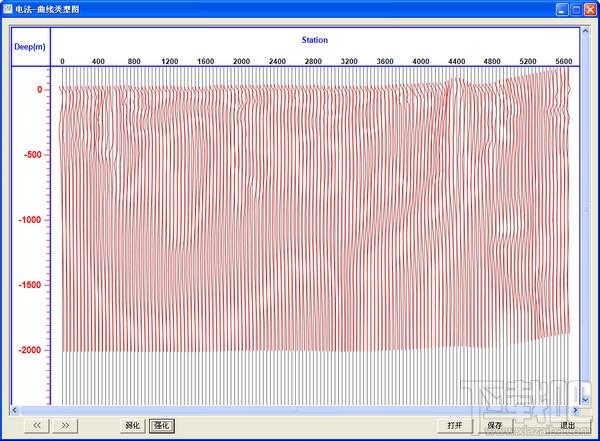Click the horizontal scrollbar left arrow
600x441 pixels.
coord(15,410)
